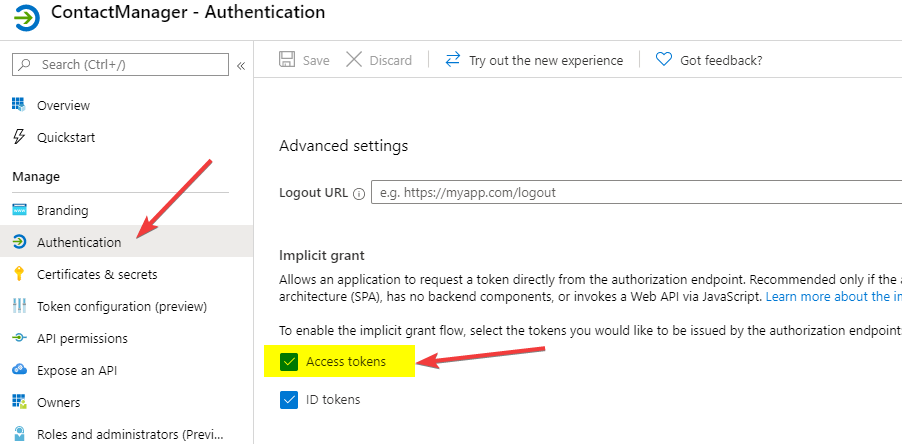
Task: Click the Branding icon in the Manage section
Action: coord(19,210)
